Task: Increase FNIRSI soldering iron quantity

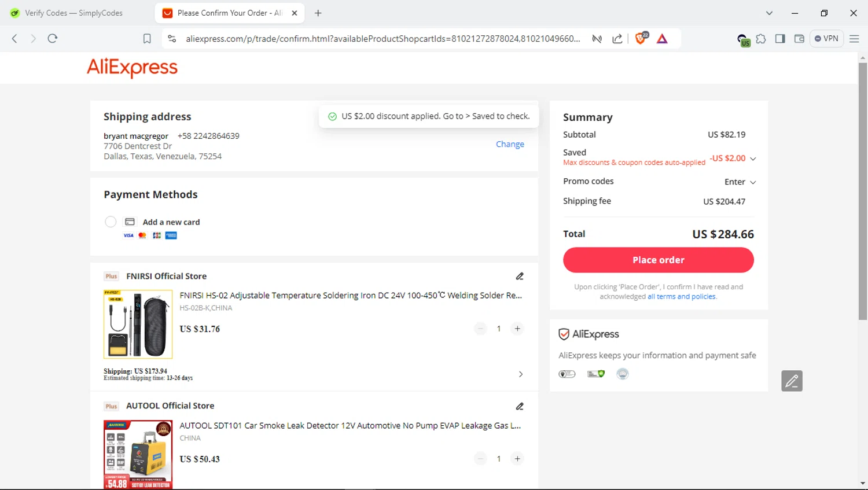Action: pos(517,329)
